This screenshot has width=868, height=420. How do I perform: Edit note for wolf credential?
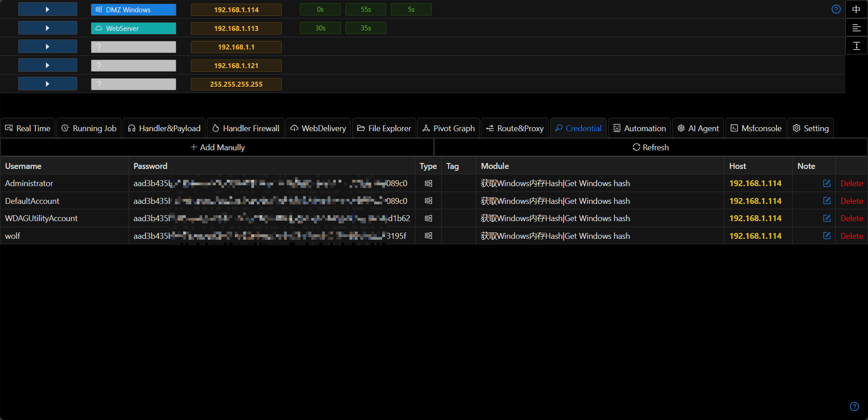827,236
